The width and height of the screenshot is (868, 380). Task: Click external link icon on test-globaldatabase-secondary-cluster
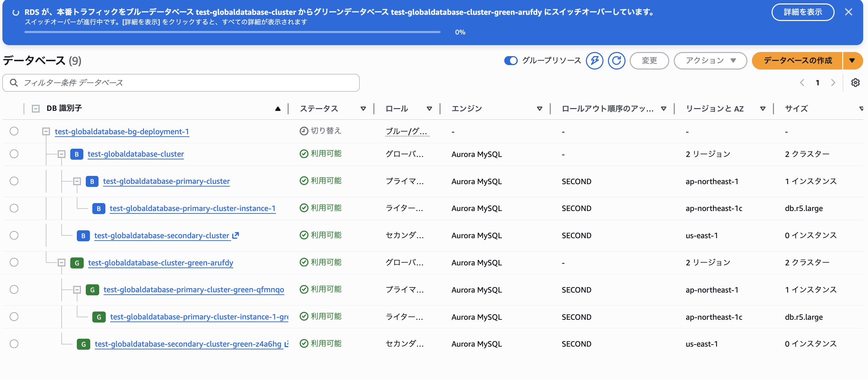(x=236, y=235)
